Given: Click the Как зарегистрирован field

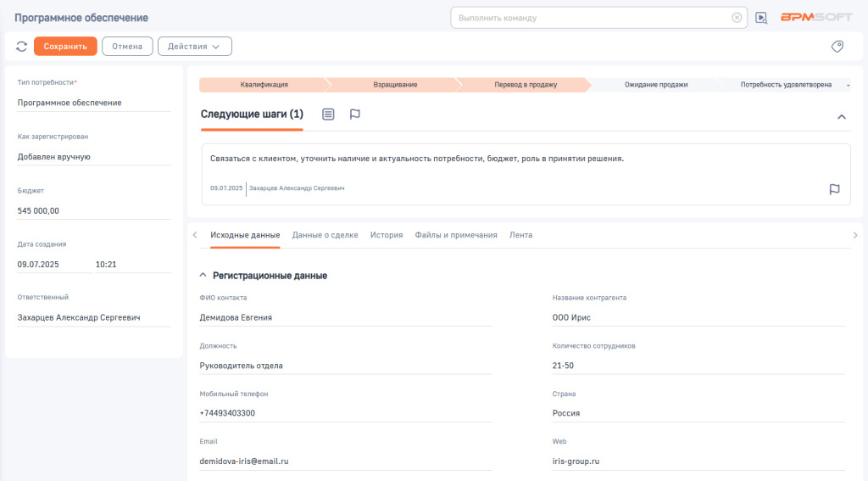Looking at the screenshot, I should [93, 157].
